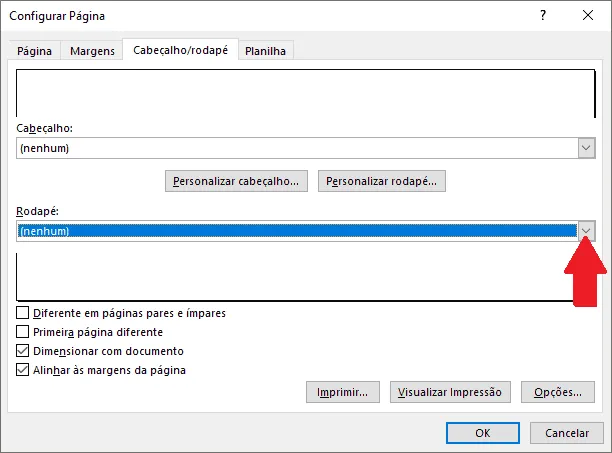
Task: Check Primeira página diferente
Action: [23, 332]
